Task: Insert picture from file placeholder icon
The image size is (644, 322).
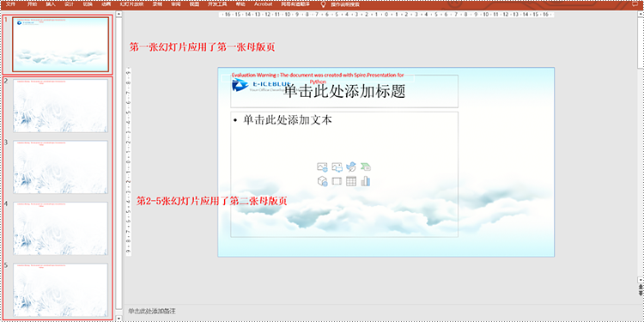Action: click(337, 167)
